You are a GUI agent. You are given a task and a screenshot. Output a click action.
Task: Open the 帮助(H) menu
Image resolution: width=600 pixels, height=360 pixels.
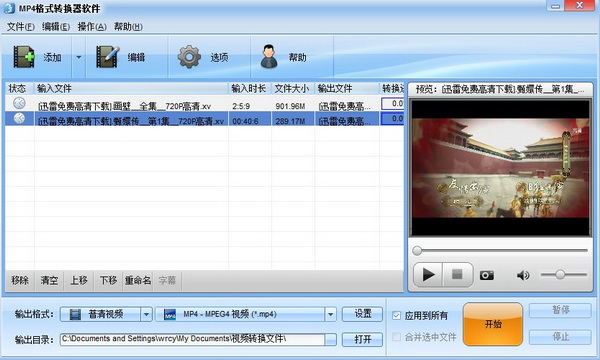click(x=128, y=27)
